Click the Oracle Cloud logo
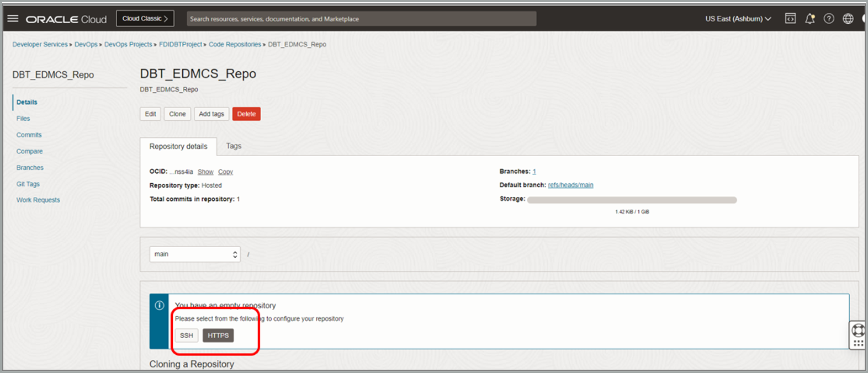This screenshot has height=373, width=868. [x=66, y=19]
